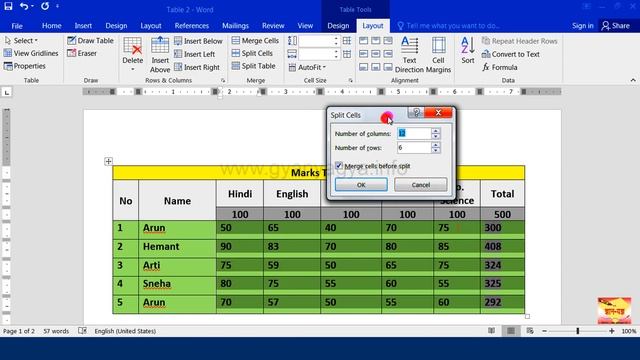Click Repeat Header Rows

point(519,41)
